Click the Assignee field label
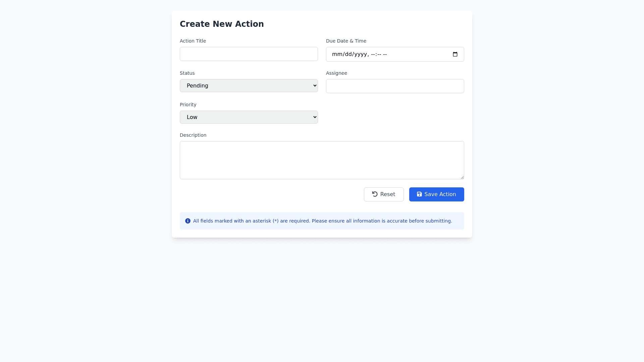The height and width of the screenshot is (362, 644). (x=336, y=73)
